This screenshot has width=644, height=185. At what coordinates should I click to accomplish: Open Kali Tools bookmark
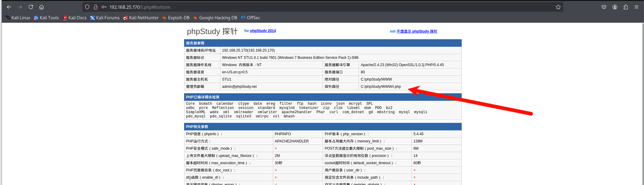[46, 18]
